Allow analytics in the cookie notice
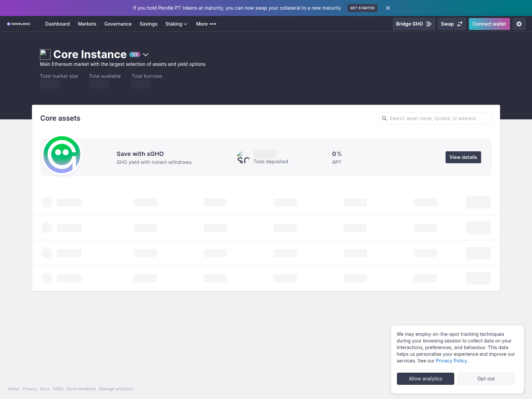Viewport: 532px width, 399px height. click(x=426, y=379)
